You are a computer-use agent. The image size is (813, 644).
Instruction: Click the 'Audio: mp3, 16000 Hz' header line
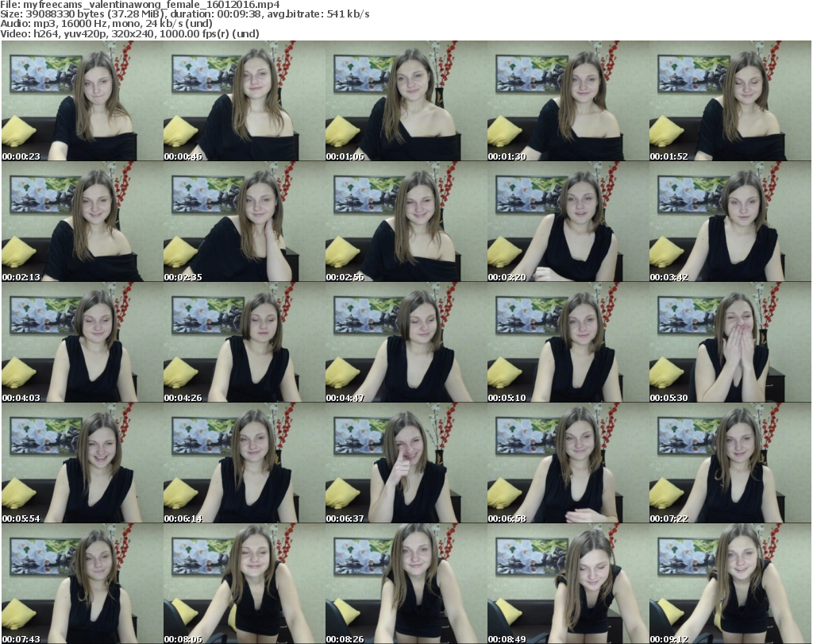[106, 24]
